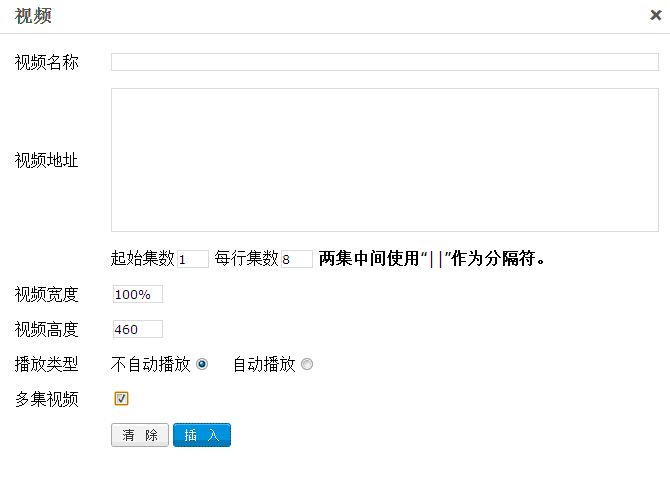
Task: Click the 不自动播放 option text
Action: 150,364
